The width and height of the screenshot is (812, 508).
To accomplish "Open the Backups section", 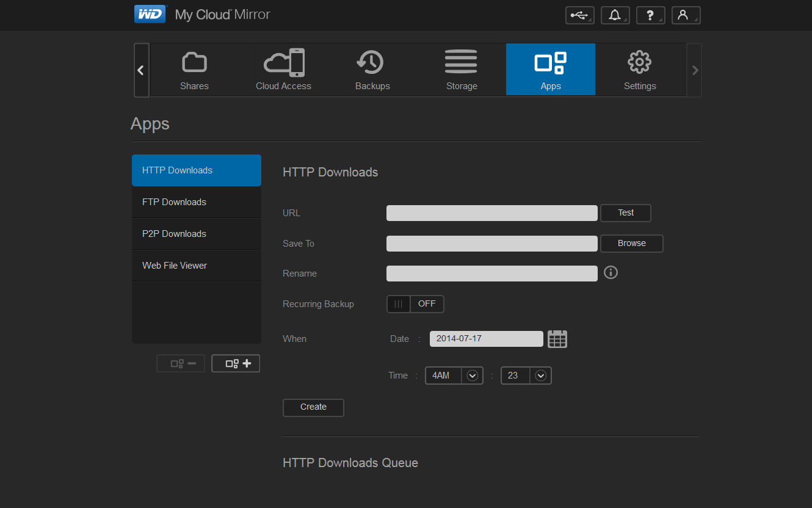I will 372,70.
